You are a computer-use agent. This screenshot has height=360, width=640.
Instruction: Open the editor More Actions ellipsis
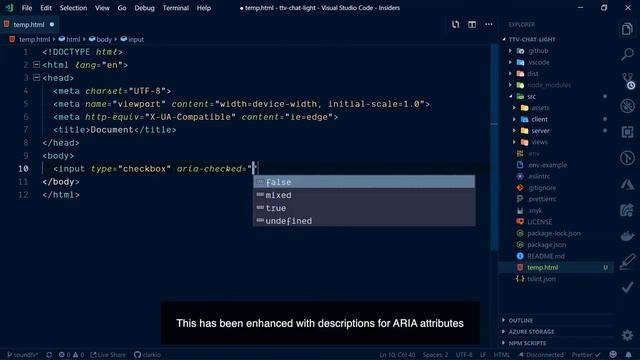pos(489,24)
